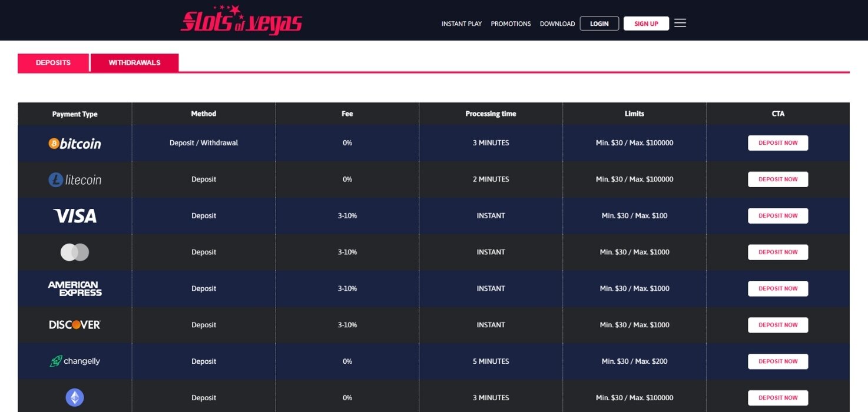The width and height of the screenshot is (868, 412).
Task: Select Visa's 3-10% fee cell
Action: [x=347, y=216]
